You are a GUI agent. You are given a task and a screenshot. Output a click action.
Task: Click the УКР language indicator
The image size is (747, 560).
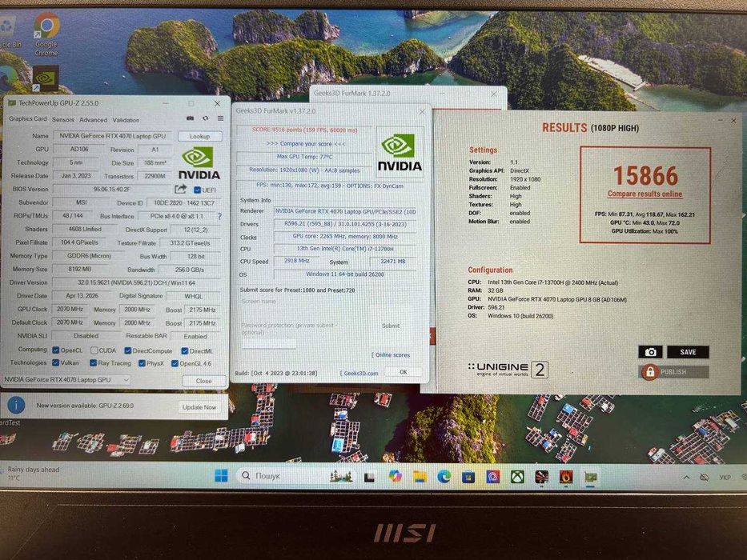pos(725,477)
